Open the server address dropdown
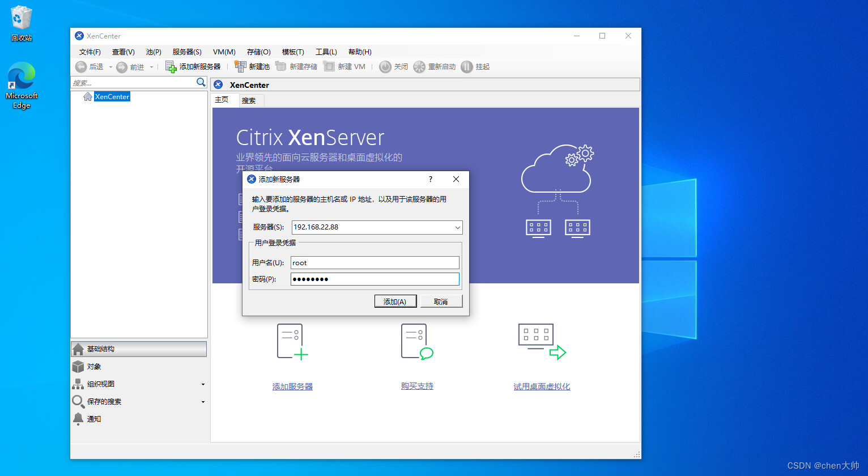The height and width of the screenshot is (476, 868). pyautogui.click(x=458, y=227)
